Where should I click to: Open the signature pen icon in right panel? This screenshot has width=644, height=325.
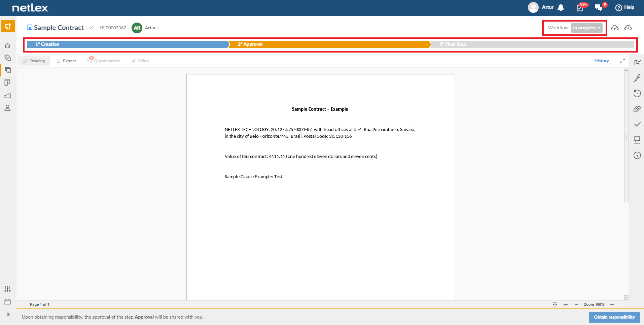pyautogui.click(x=637, y=78)
